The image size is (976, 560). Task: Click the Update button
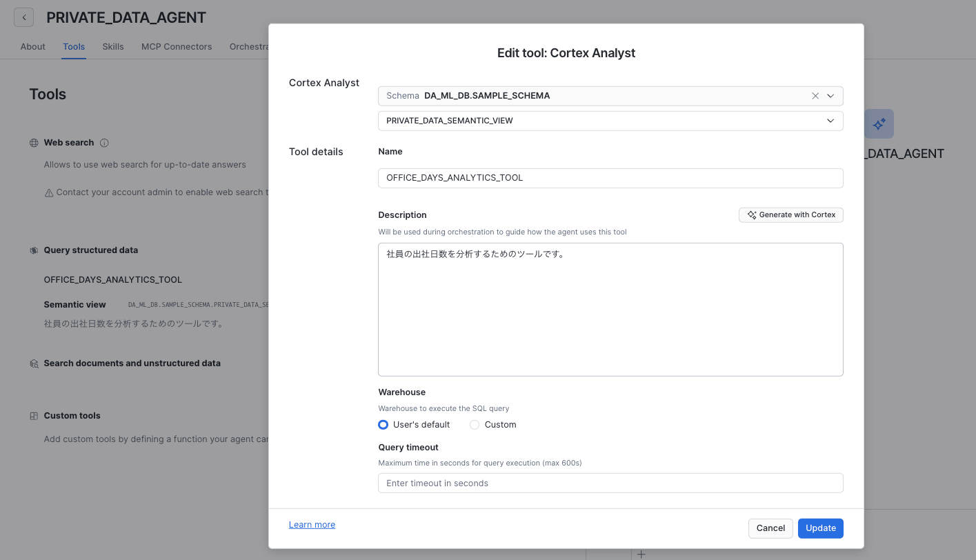pyautogui.click(x=821, y=528)
